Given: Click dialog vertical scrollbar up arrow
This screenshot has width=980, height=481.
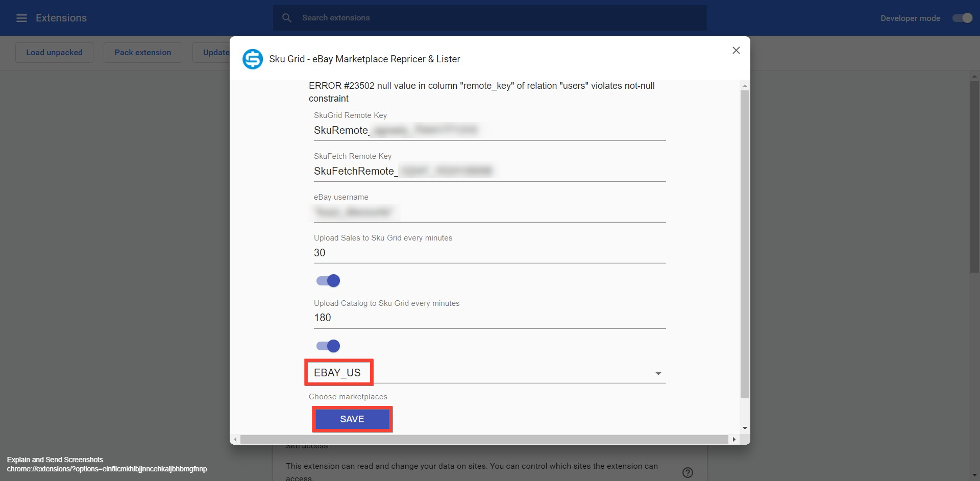Looking at the screenshot, I should click(745, 85).
